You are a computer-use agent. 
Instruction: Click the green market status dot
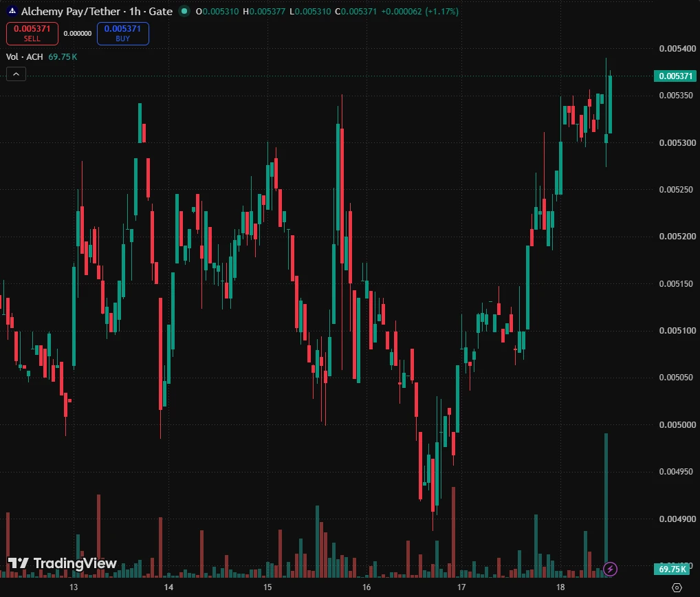coord(184,11)
